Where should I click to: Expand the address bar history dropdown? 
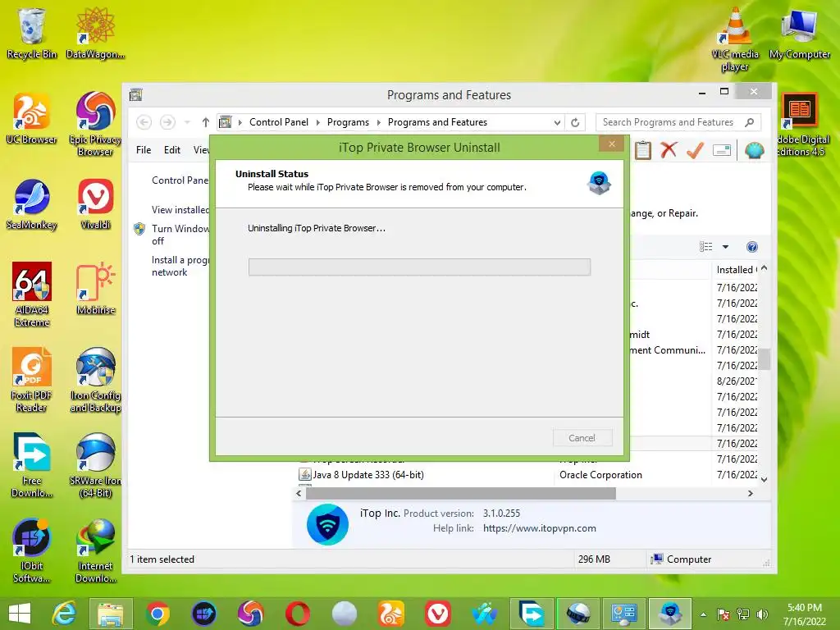pyautogui.click(x=557, y=122)
